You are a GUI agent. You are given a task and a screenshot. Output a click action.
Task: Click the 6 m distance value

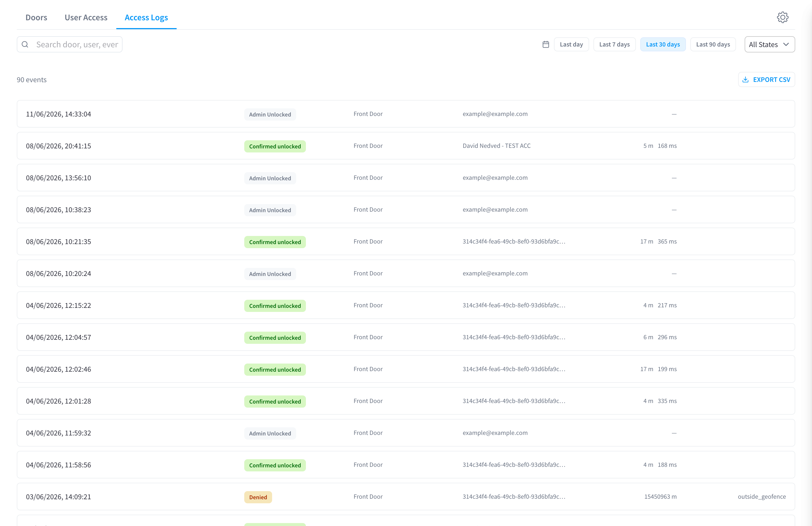click(648, 337)
